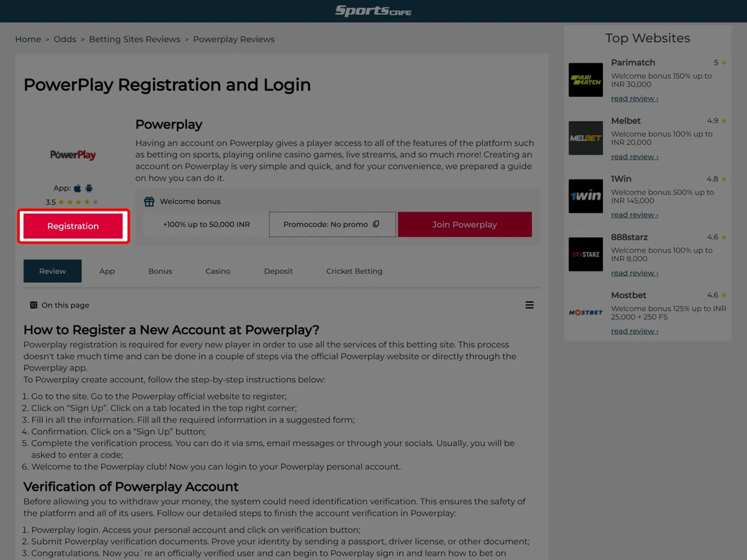Select the Review tab

[x=53, y=271]
